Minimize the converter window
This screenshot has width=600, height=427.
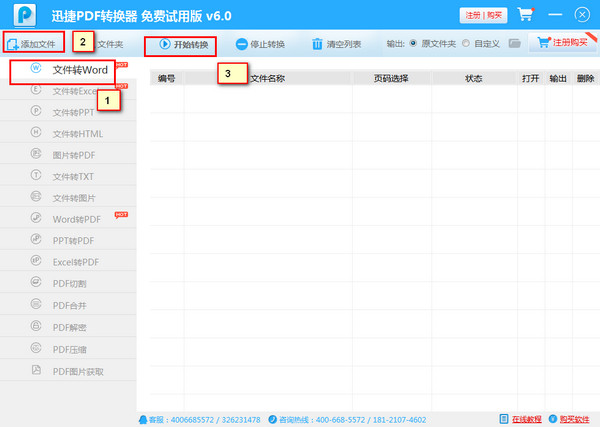[555, 15]
